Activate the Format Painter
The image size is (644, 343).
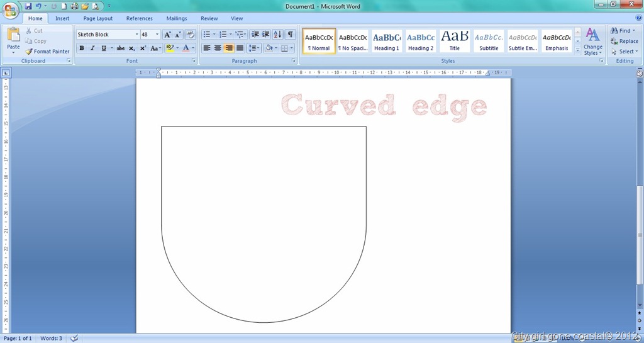point(47,52)
